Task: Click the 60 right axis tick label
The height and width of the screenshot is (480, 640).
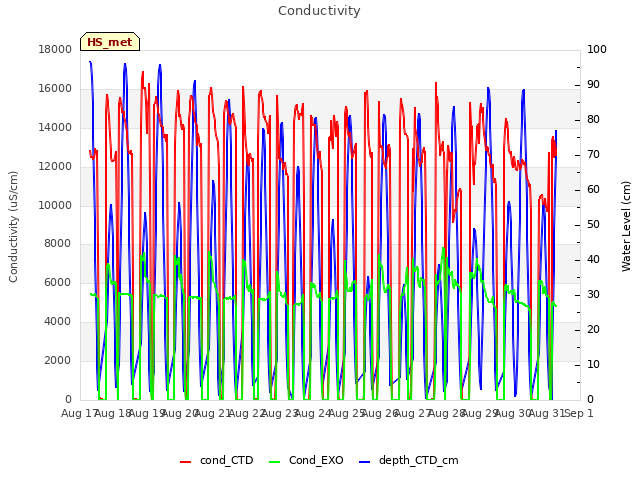Action: (x=593, y=190)
